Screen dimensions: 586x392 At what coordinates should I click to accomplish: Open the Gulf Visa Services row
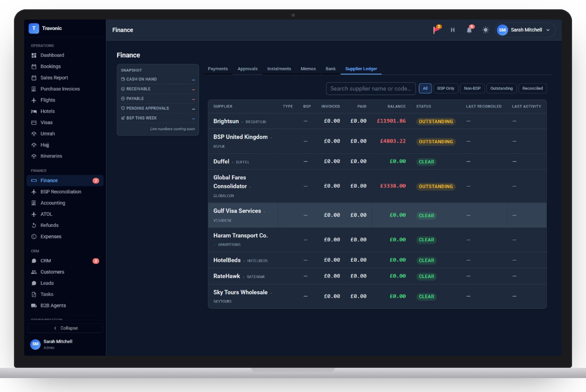377,215
